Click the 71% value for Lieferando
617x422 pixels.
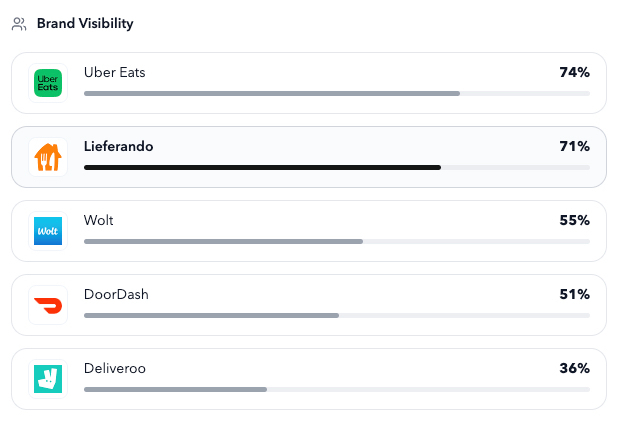tap(574, 146)
